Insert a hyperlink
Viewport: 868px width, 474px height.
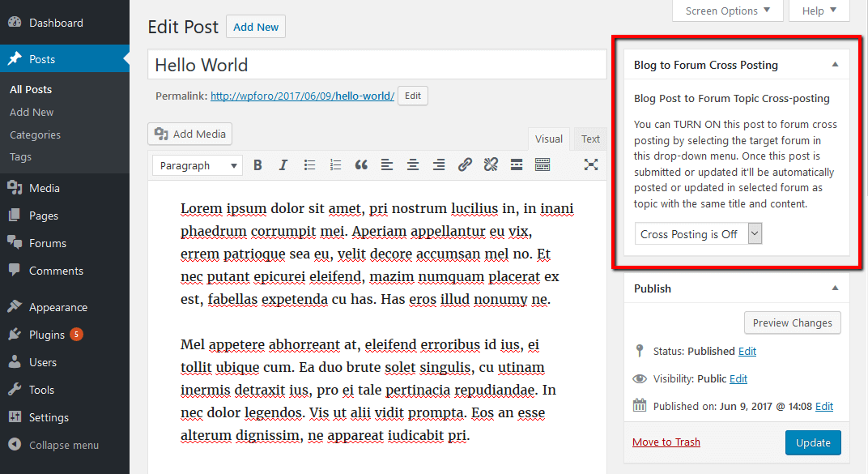click(465, 164)
